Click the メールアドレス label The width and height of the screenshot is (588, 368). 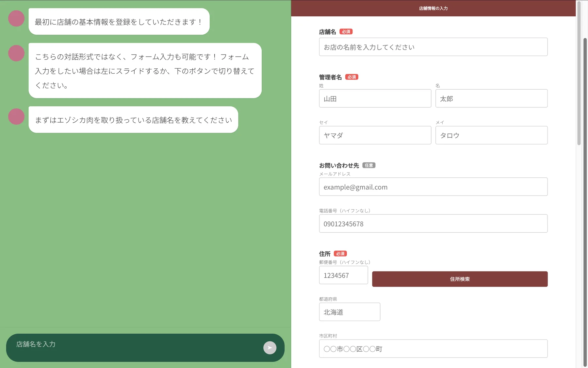tap(335, 174)
